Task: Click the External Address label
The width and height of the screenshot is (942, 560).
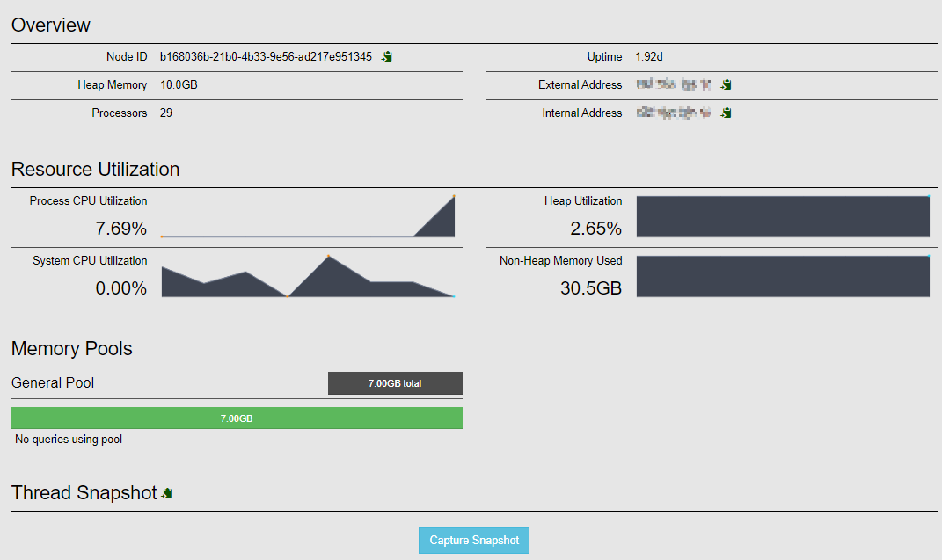Action: 580,84
